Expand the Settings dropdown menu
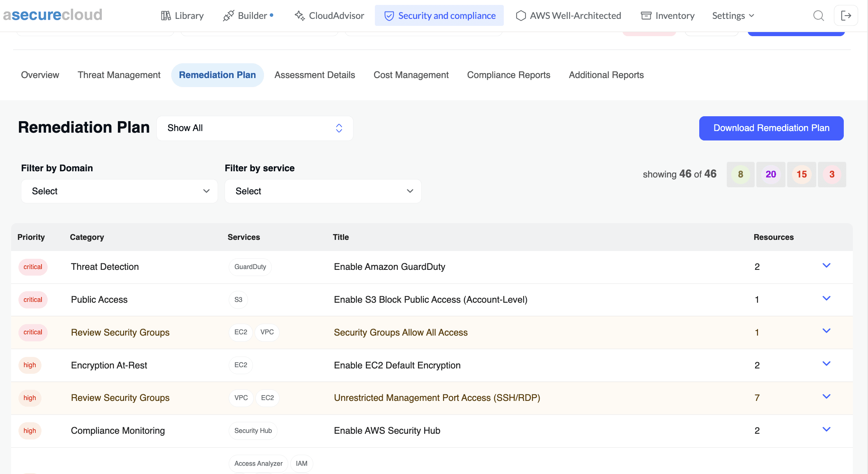Screen dimensions: 868x474 pos(733,16)
